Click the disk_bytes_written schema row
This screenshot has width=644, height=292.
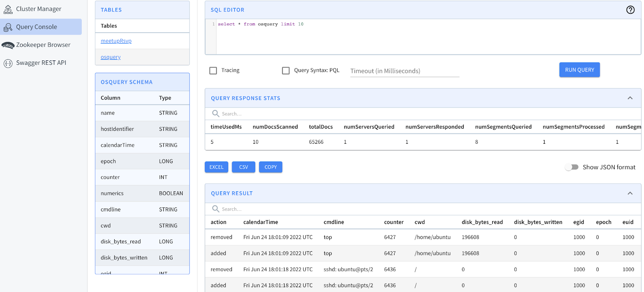click(142, 258)
